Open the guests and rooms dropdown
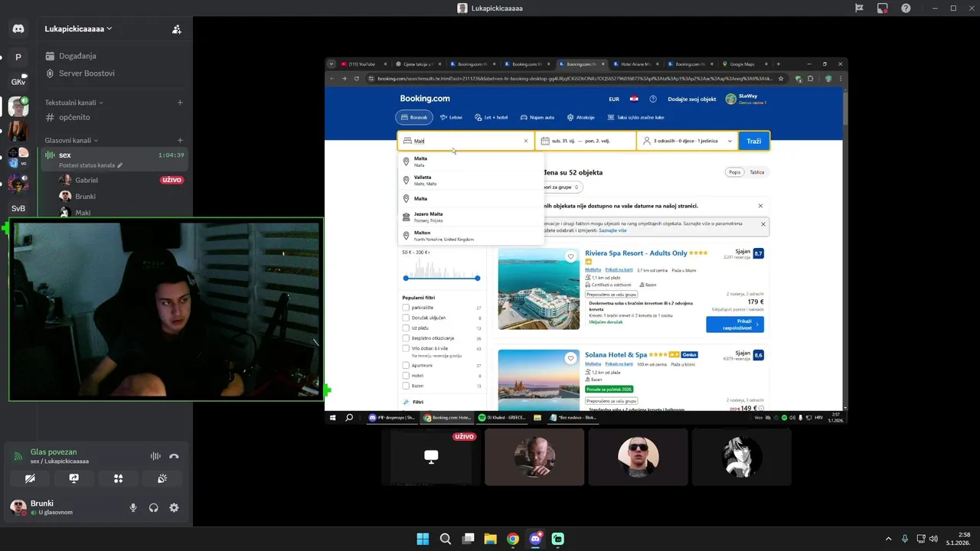The image size is (980, 551). 687,141
